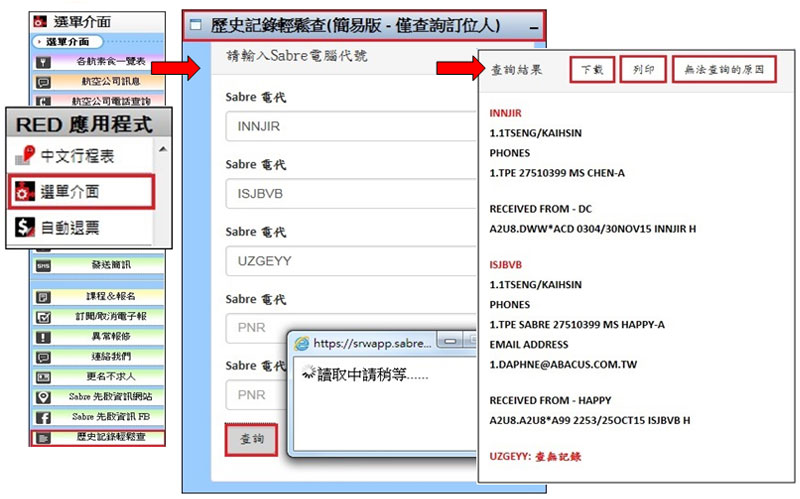Click the 查詢結果 heading text

point(516,70)
